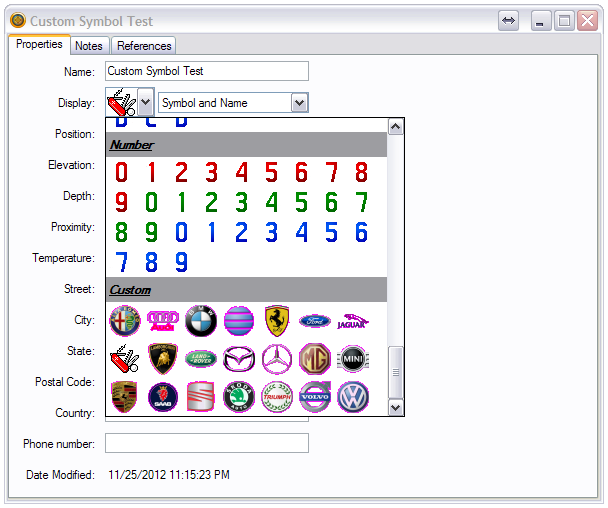Pick the green number 0 symbol

tap(151, 202)
